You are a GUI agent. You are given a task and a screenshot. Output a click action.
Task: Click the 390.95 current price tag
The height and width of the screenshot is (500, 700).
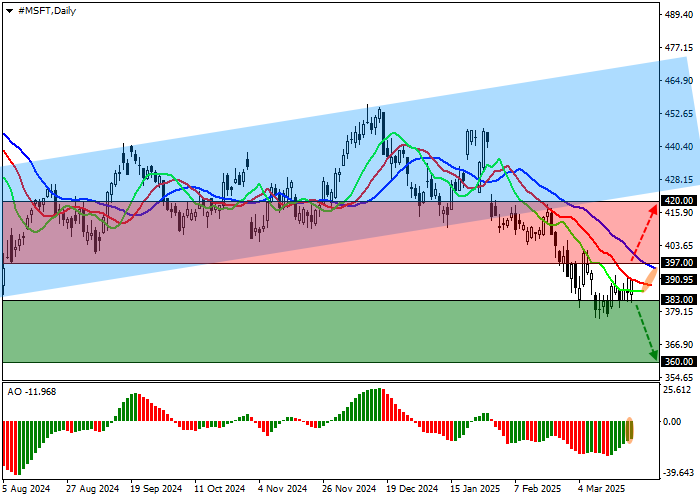(x=678, y=280)
